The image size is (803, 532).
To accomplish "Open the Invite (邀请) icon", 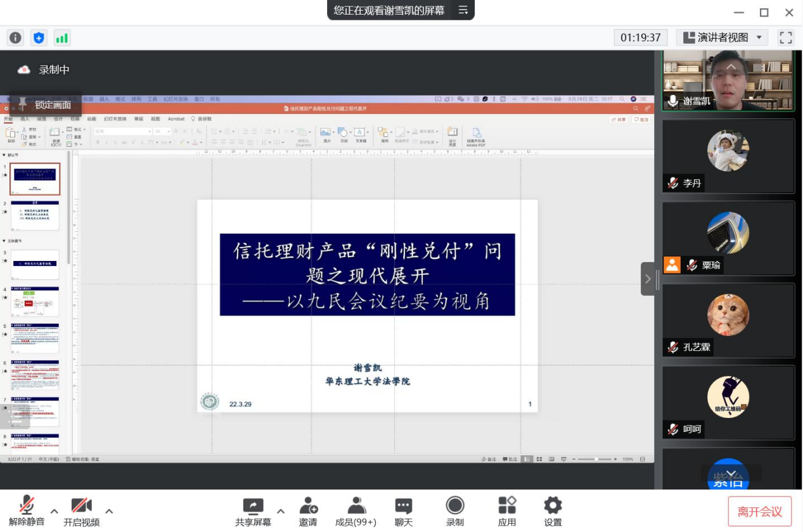I will [308, 510].
